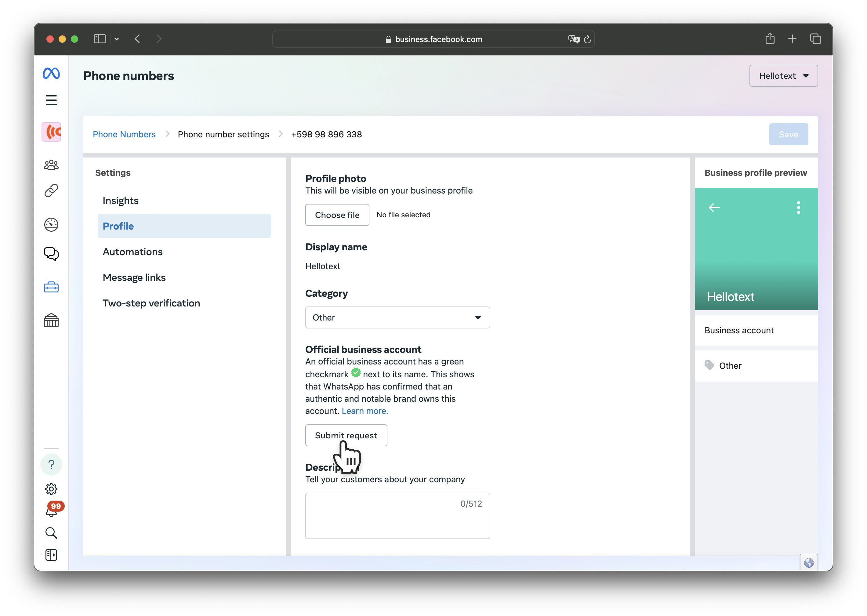The image size is (867, 616).
Task: Click the globe icon at bottom right
Action: pos(809,563)
